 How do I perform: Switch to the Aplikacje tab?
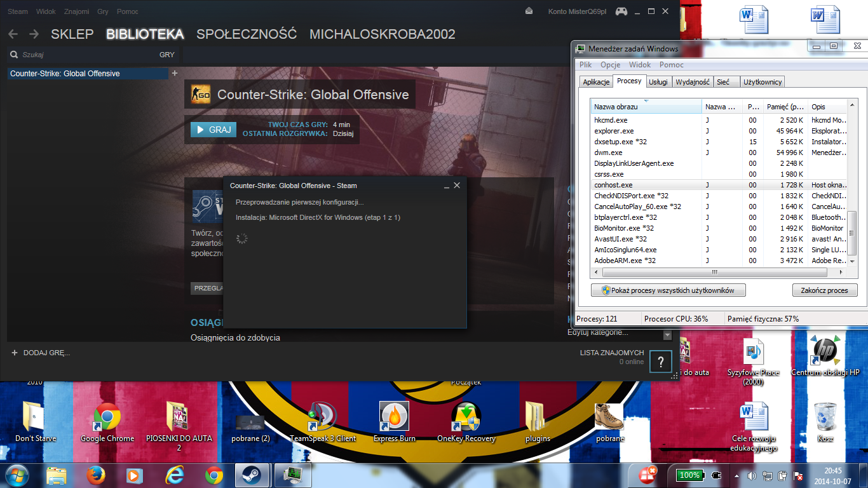(x=597, y=82)
